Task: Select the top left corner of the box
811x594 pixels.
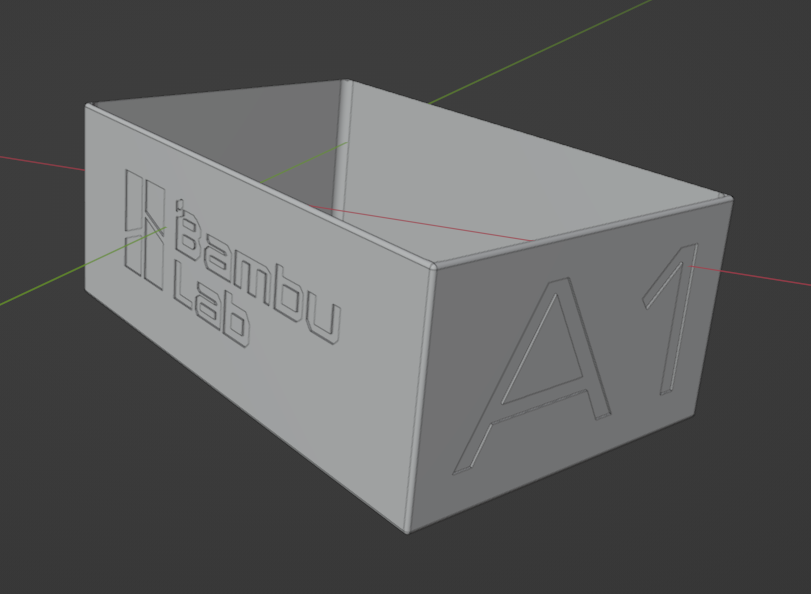Action: 90,106
